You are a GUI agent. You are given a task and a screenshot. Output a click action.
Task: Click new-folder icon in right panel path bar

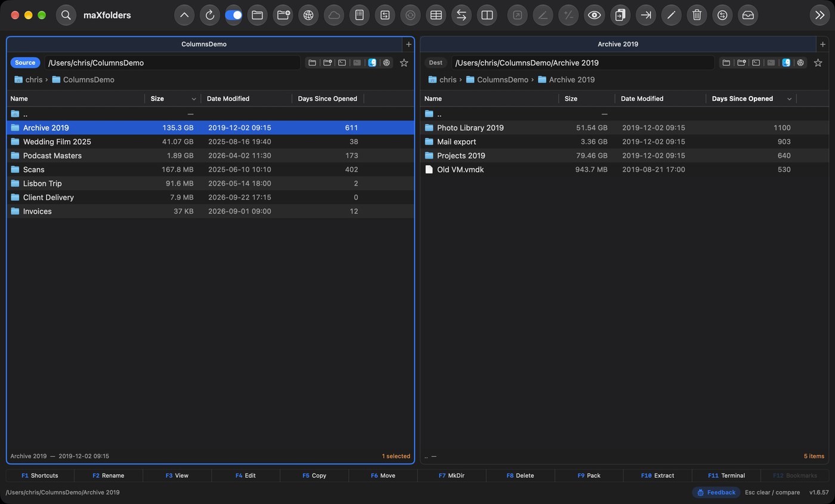pos(741,63)
